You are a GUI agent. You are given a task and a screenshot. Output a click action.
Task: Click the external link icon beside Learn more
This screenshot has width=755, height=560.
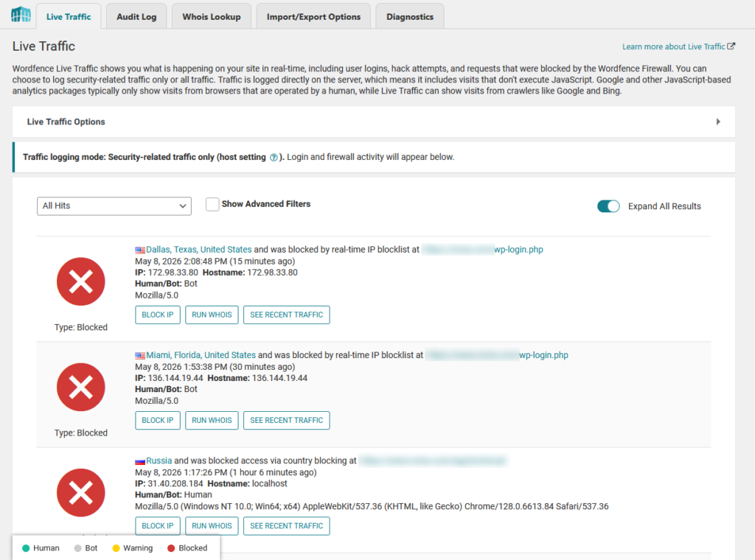tap(731, 46)
